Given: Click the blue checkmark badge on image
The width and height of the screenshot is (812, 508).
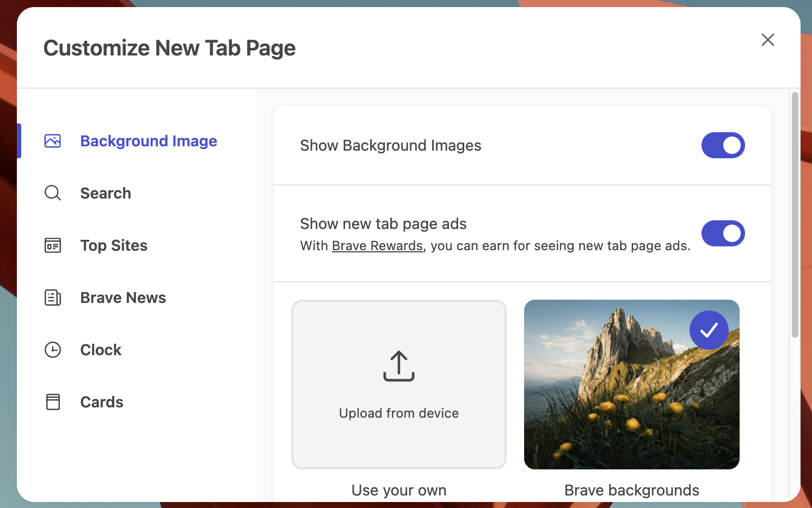Looking at the screenshot, I should tap(709, 330).
